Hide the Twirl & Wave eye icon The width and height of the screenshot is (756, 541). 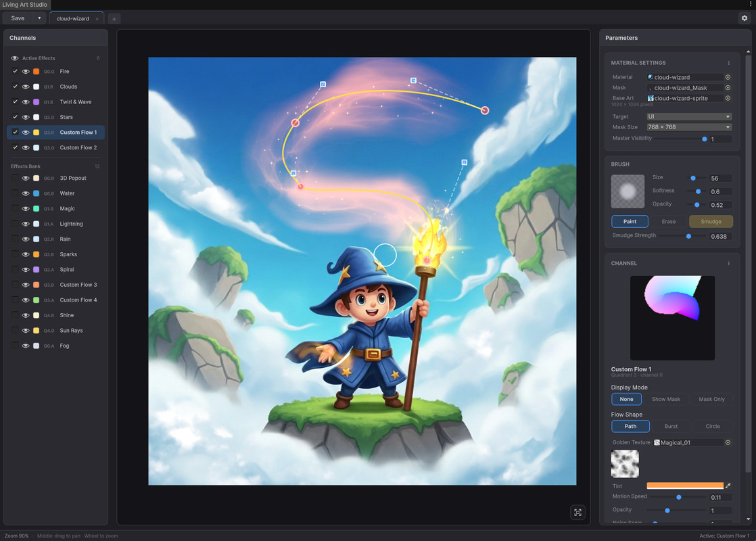26,101
